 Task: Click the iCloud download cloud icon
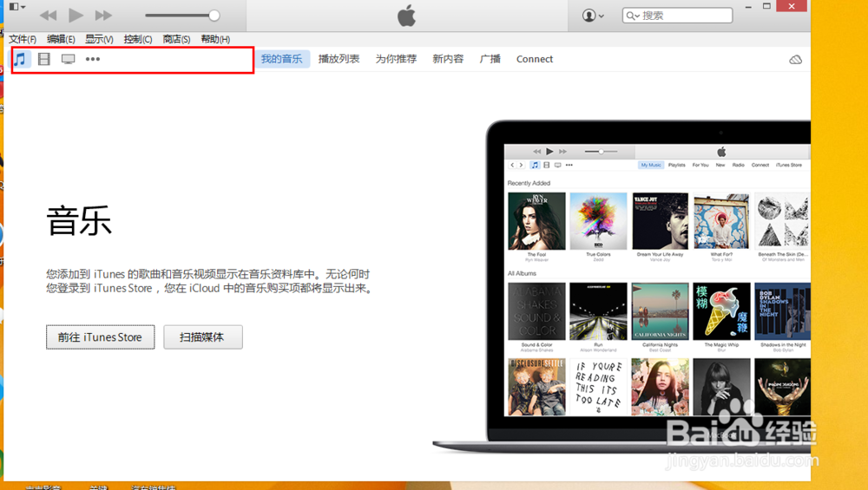(795, 59)
